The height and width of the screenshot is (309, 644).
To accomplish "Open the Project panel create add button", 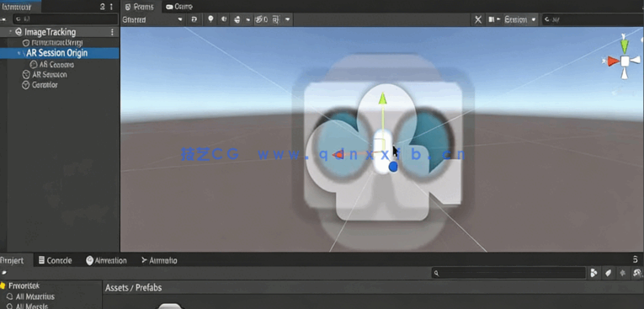I will 4,273.
